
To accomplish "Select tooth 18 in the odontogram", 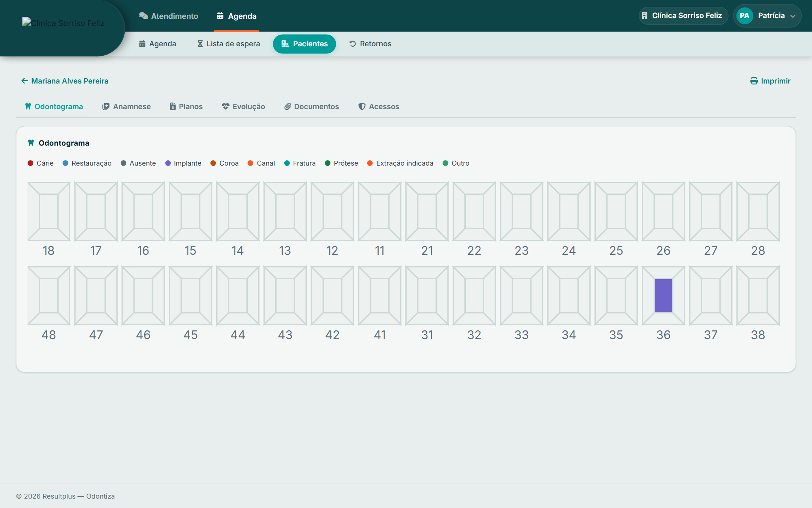I will [49, 211].
